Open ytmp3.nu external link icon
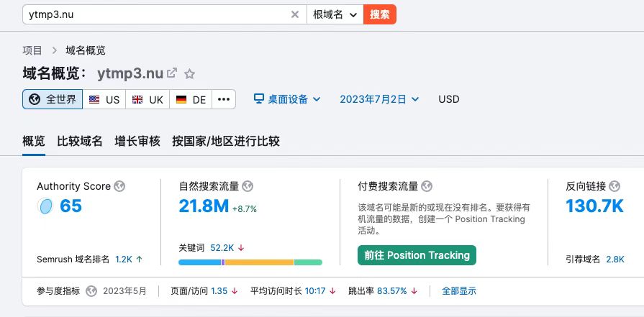This screenshot has width=644, height=317. [172, 73]
